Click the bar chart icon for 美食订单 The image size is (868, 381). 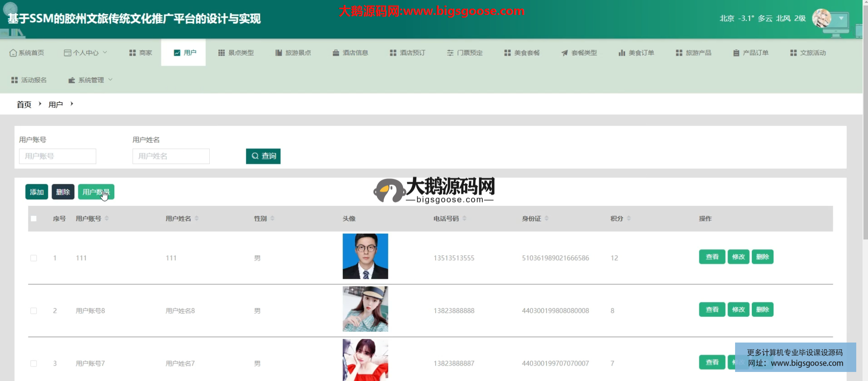pyautogui.click(x=622, y=53)
